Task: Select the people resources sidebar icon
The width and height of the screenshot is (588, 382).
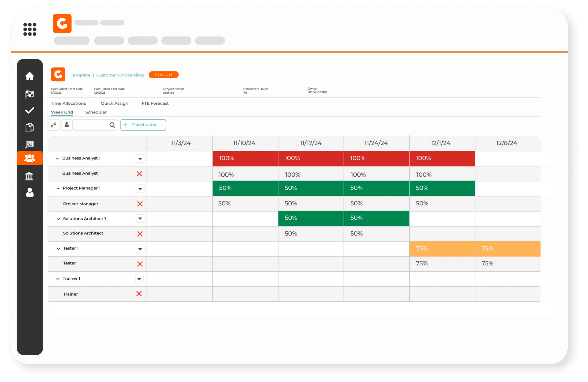Action: coord(30,158)
